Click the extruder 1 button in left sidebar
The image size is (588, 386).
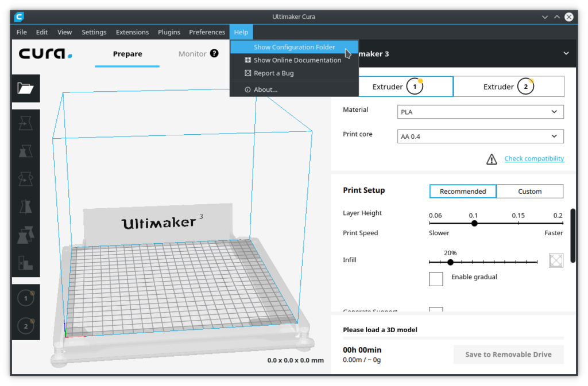pos(26,298)
